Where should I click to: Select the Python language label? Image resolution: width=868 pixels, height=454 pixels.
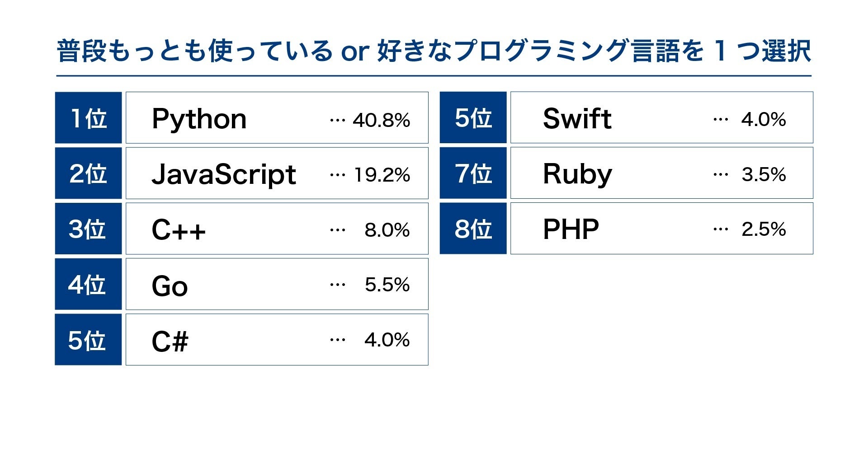[x=199, y=119]
